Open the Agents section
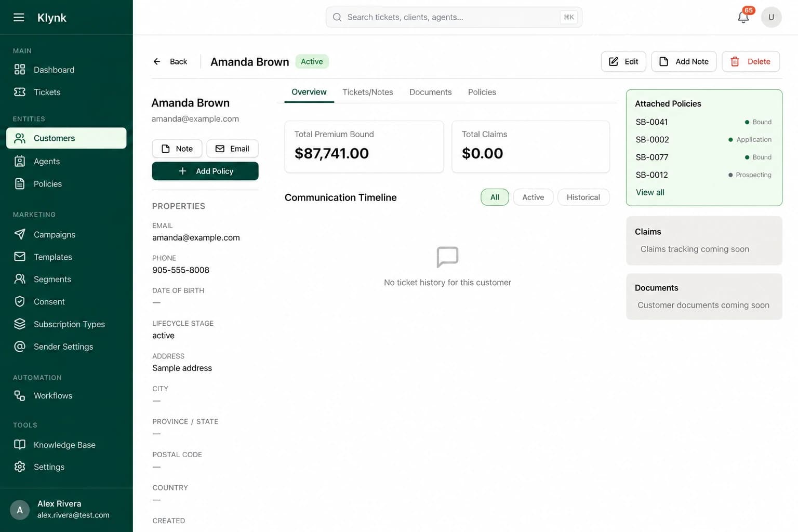This screenshot has height=532, width=798. 66,161
